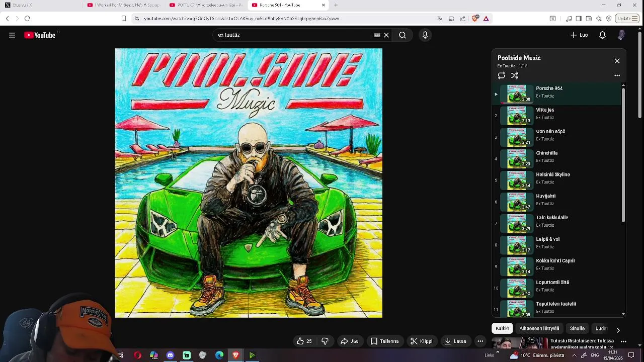Open the YouTube hamburger guide menu
The width and height of the screenshot is (644, 362).
[x=12, y=35]
